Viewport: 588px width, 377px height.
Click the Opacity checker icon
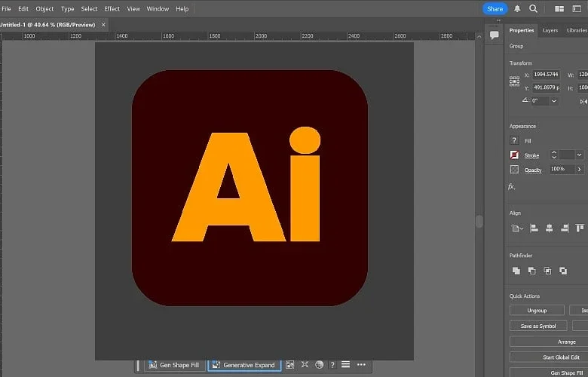pyautogui.click(x=514, y=169)
